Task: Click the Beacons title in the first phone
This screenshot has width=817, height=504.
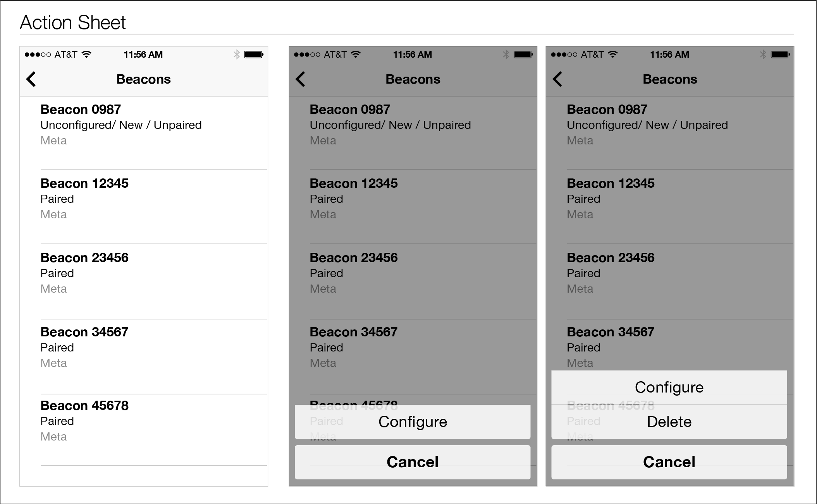Action: click(143, 79)
